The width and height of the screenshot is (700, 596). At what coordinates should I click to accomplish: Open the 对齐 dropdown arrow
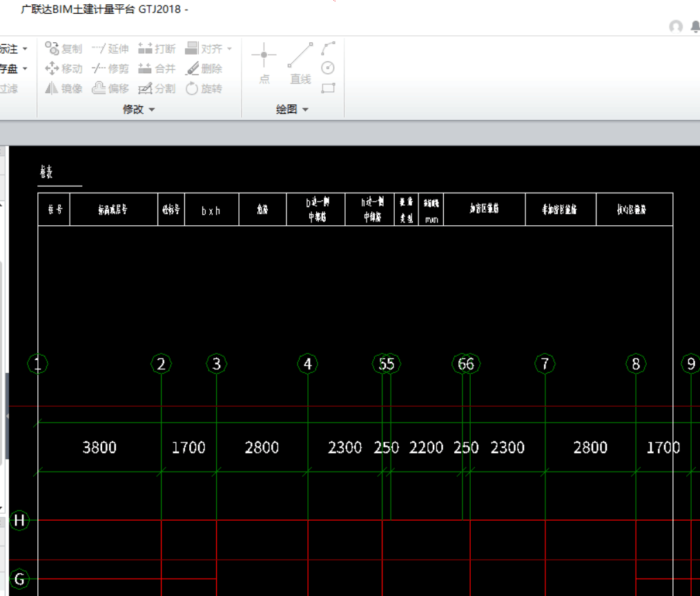pos(229,48)
